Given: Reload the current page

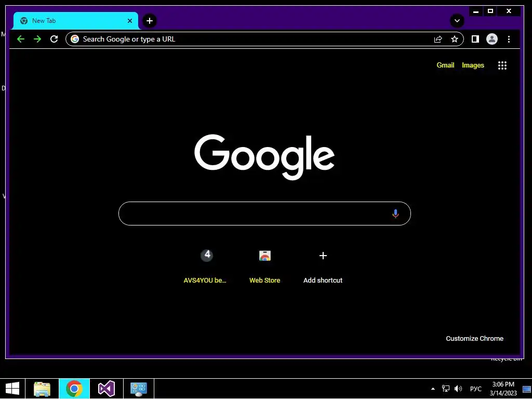Looking at the screenshot, I should (x=54, y=39).
